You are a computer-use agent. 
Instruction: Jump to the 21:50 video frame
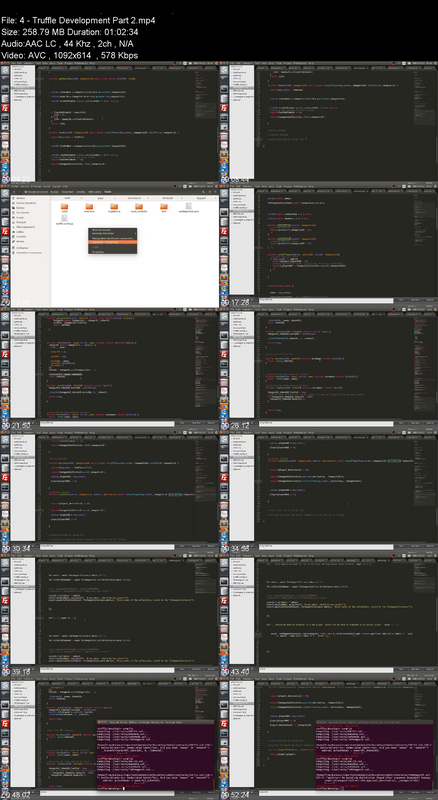(110, 368)
